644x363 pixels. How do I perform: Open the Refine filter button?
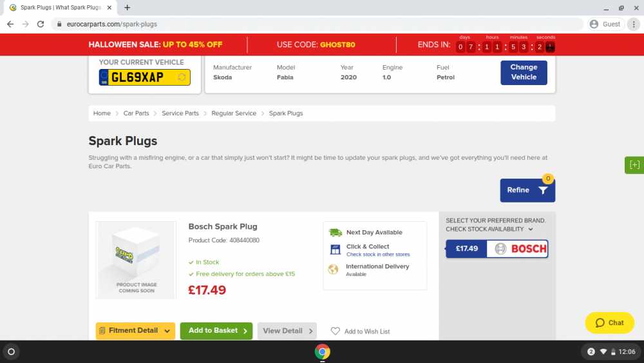527,190
